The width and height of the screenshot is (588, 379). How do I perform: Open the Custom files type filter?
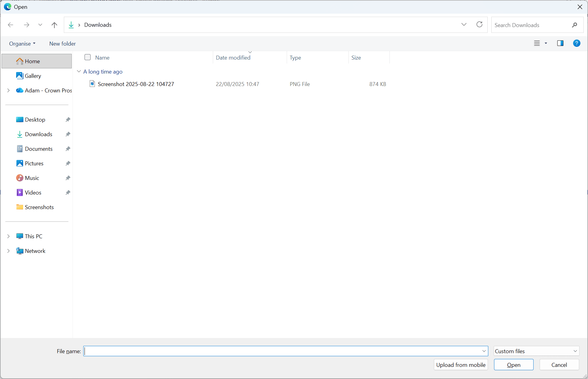click(x=536, y=351)
